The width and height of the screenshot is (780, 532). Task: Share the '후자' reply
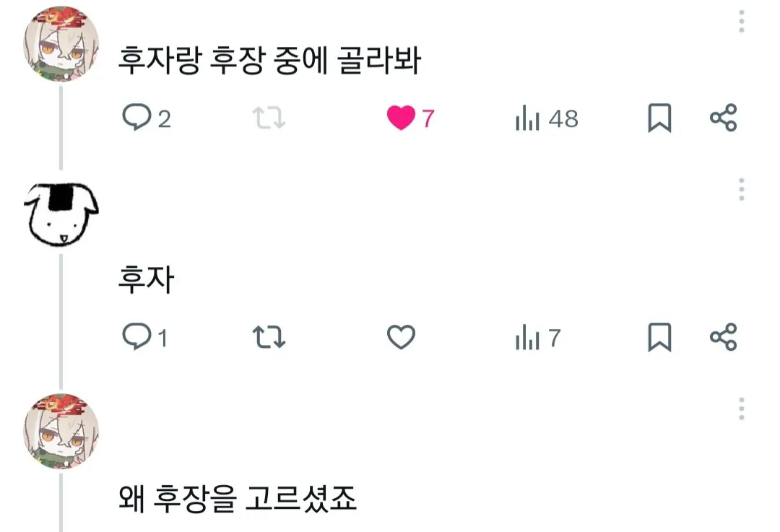pyautogui.click(x=723, y=337)
